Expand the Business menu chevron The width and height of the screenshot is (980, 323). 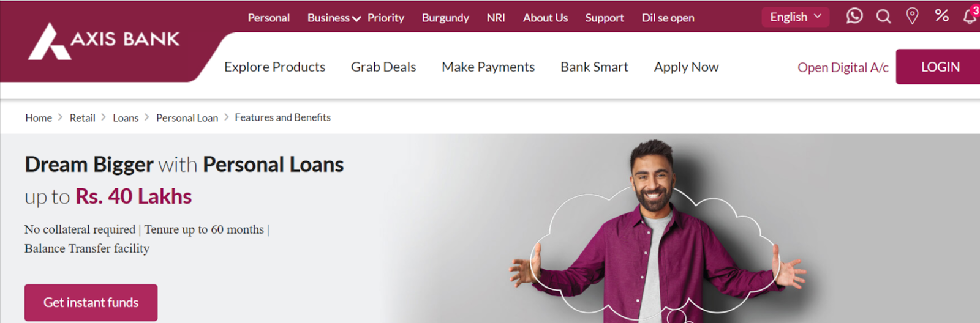tap(356, 19)
